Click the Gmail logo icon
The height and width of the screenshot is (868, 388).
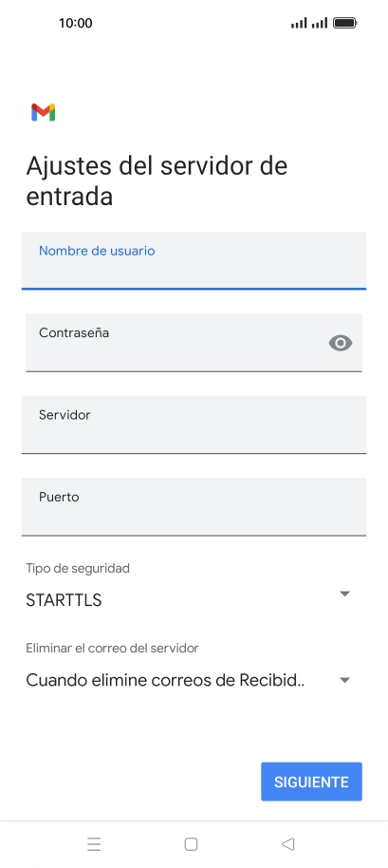pos(43,112)
